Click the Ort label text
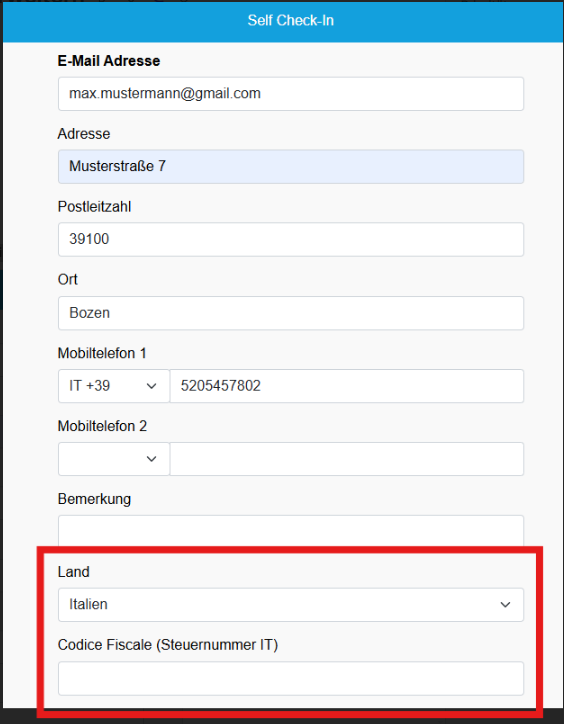 click(67, 279)
